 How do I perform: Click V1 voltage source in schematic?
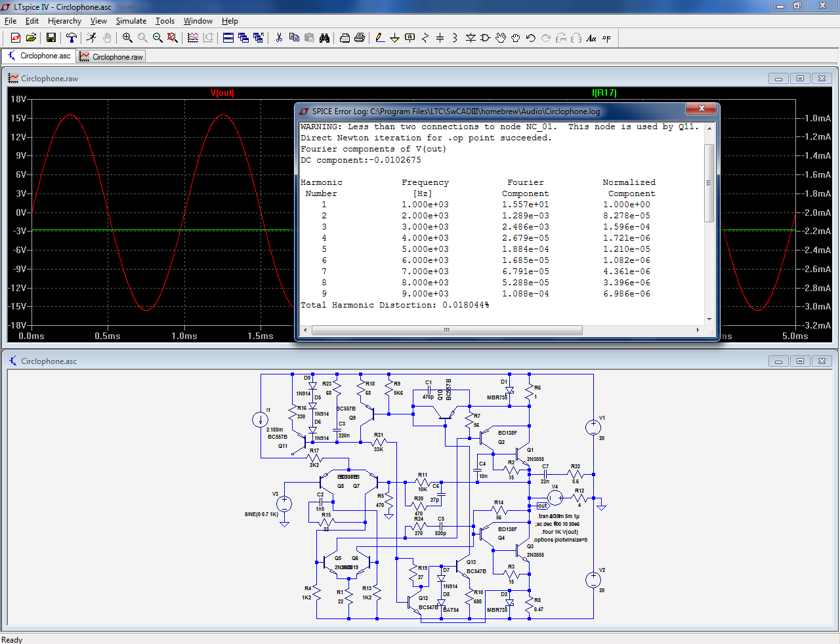click(593, 428)
